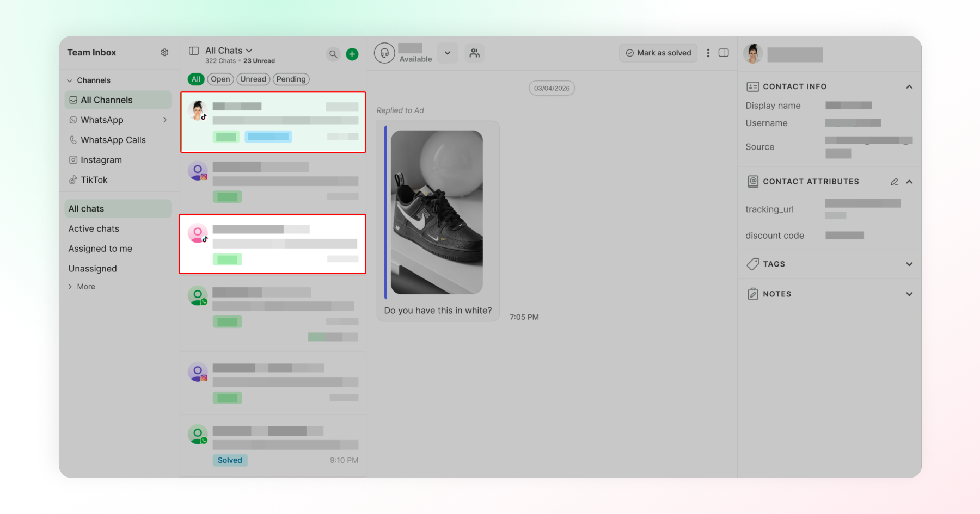Image resolution: width=980 pixels, height=514 pixels.
Task: Start a new chat with green plus
Action: coord(352,54)
